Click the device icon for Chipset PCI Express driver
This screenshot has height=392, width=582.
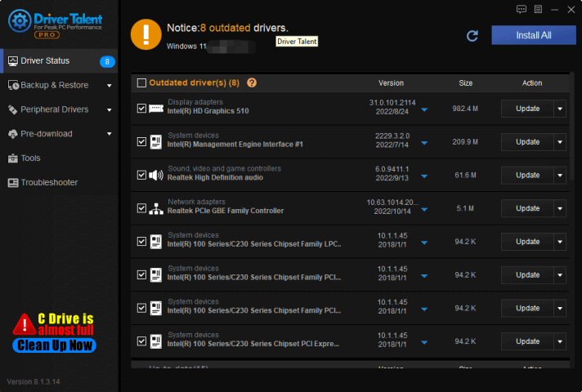pos(156,341)
